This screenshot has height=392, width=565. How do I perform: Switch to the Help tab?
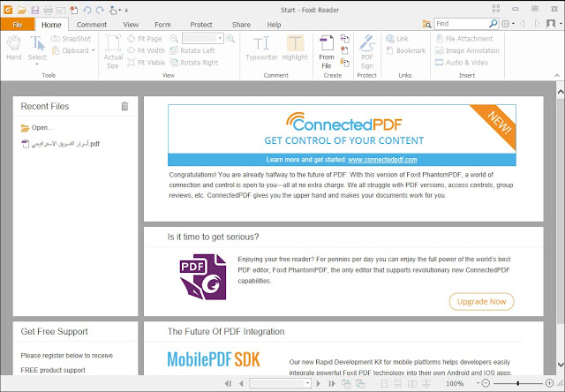tap(274, 25)
